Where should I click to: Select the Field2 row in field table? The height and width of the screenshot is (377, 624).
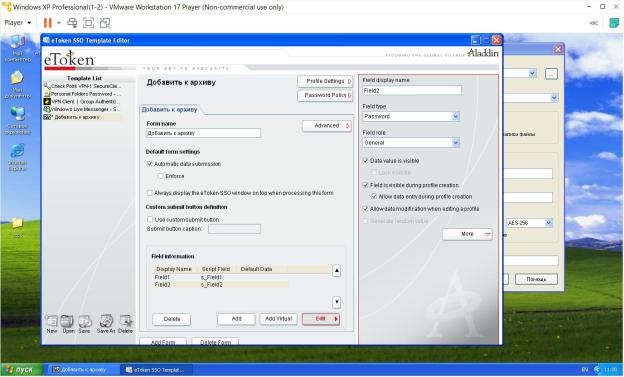pos(221,285)
